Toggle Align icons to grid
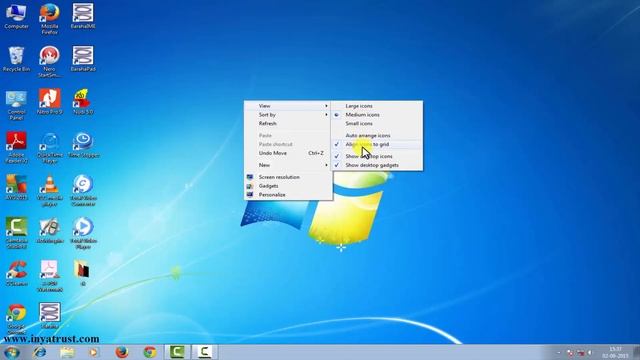The image size is (640, 360). tap(377, 144)
